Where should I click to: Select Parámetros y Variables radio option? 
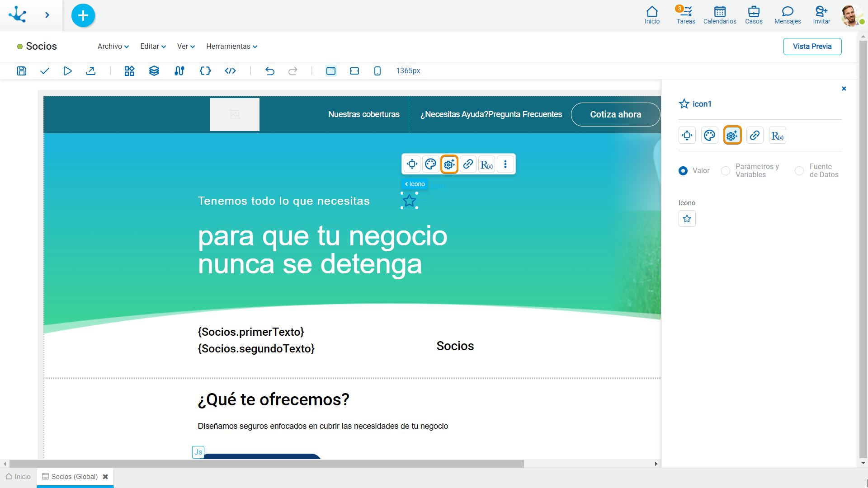tap(726, 171)
